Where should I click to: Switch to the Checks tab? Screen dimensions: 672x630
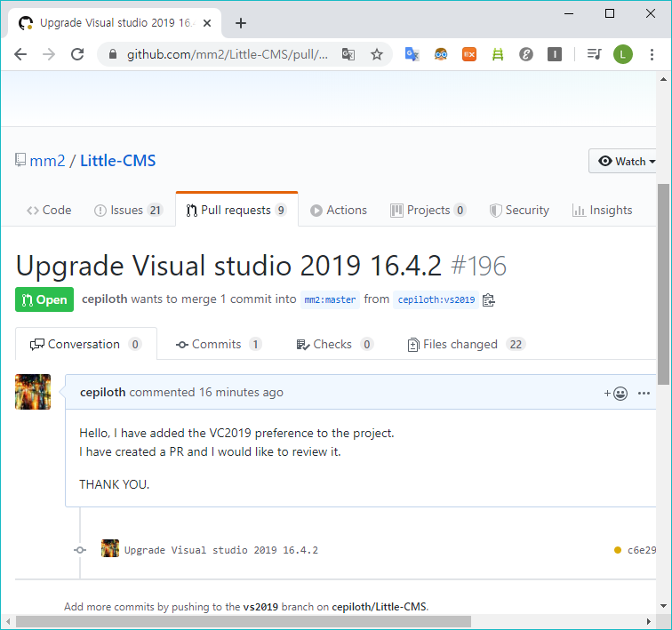[335, 345]
